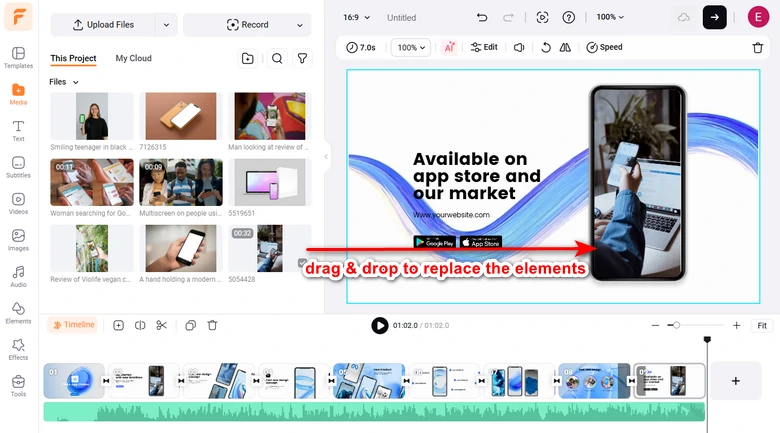Screen dimensions: 780x433
Task: Expand the Record options dropdown
Action: coord(299,25)
